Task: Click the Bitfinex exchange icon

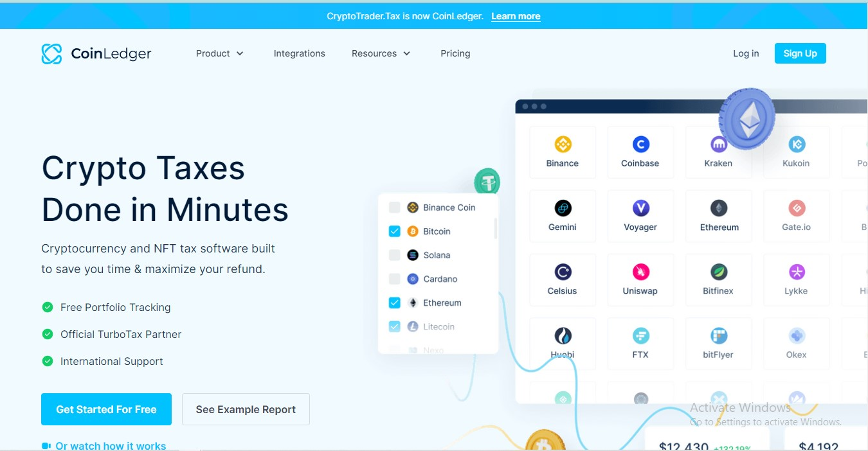Action: (x=718, y=272)
